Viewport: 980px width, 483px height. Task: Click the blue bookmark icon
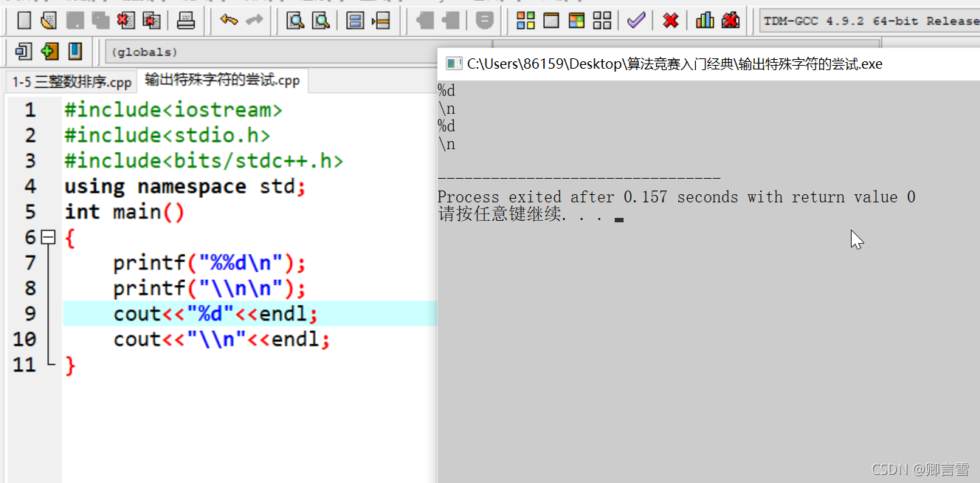tap(75, 52)
